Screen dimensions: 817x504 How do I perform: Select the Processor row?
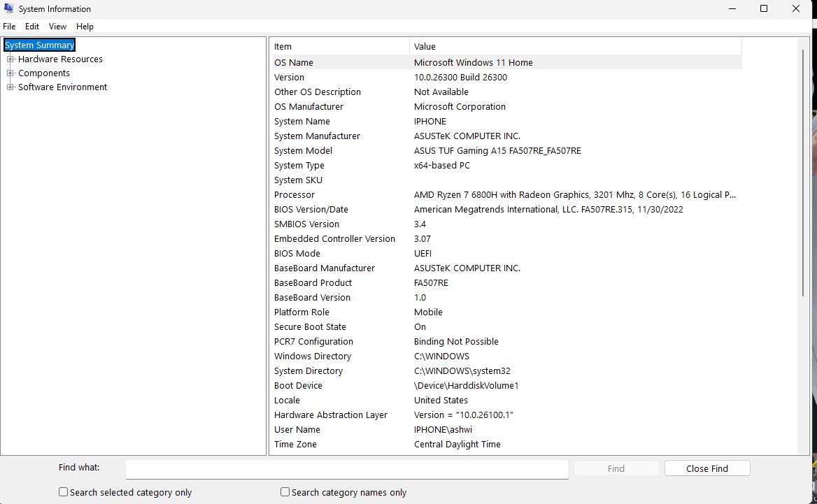click(507, 195)
